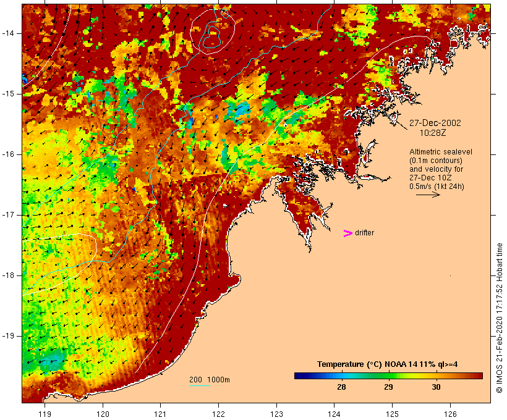The width and height of the screenshot is (507, 420).
Task: Click the magenta drifter marker symbol
Action: point(347,233)
